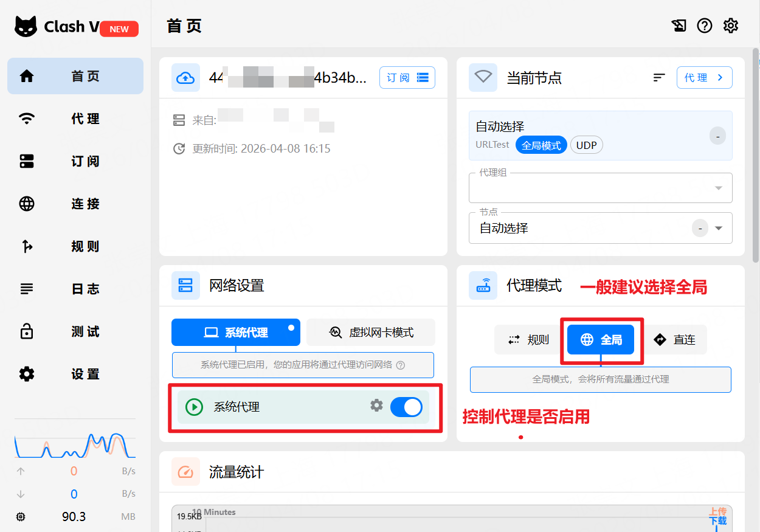Open the help question mark icon
Image resolution: width=760 pixels, height=532 pixels.
[x=704, y=26]
